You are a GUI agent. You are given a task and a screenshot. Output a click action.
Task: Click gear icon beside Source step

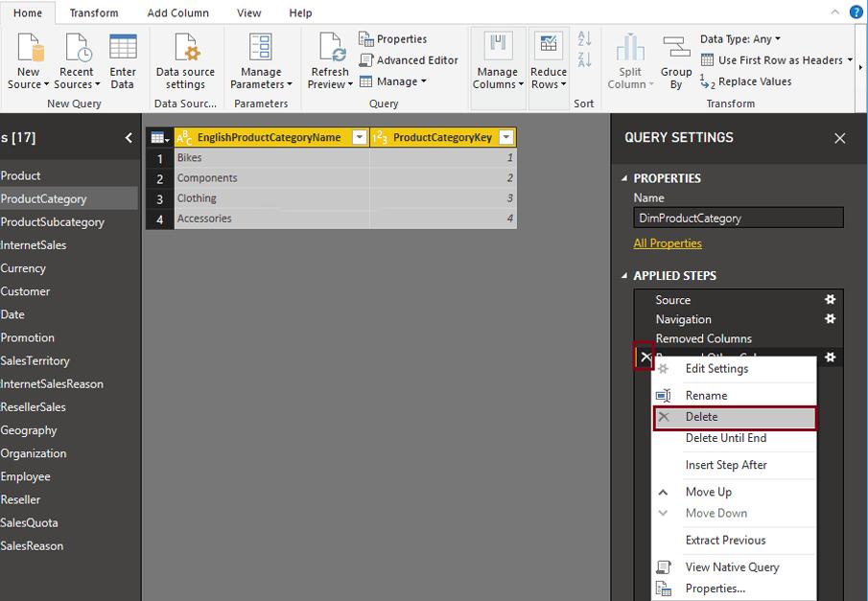point(831,300)
